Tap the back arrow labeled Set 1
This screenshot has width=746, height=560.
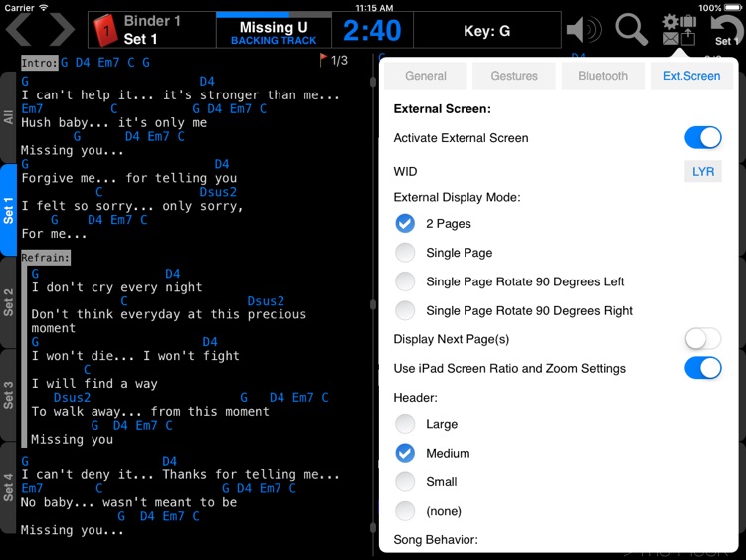pyautogui.click(x=726, y=30)
